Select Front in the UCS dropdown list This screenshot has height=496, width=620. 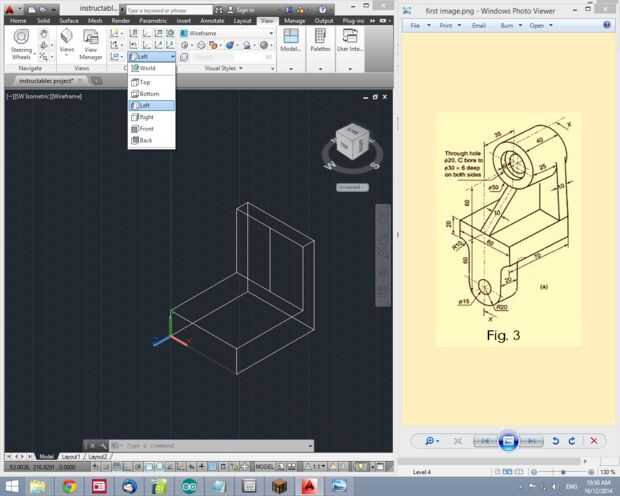point(152,129)
